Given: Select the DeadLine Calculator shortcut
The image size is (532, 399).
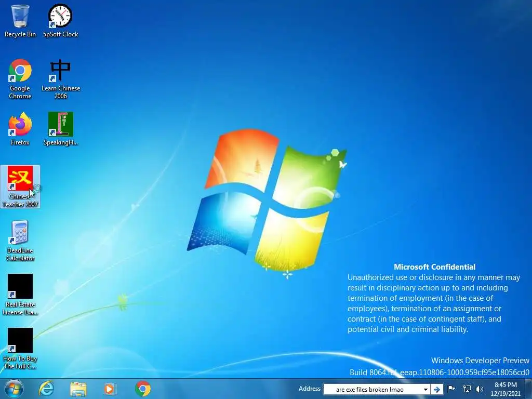Looking at the screenshot, I should pos(20,241).
